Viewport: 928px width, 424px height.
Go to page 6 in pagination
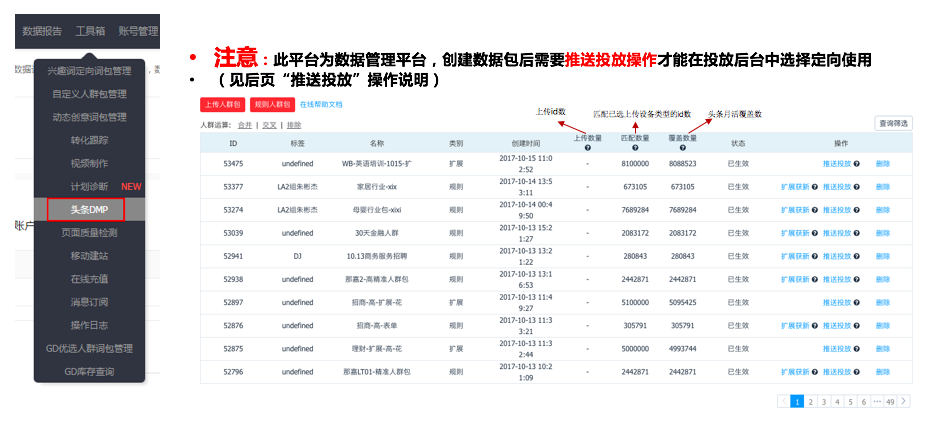pos(863,401)
